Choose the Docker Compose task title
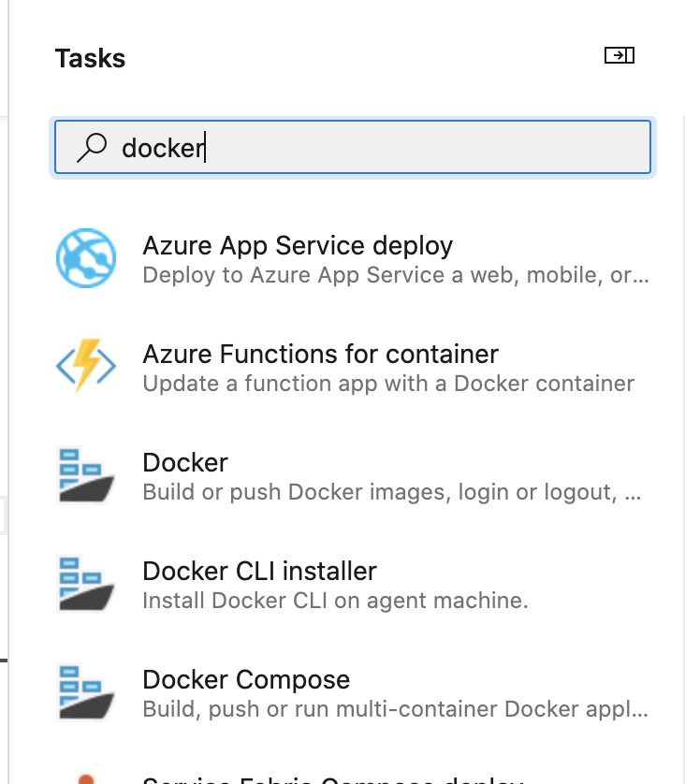Image resolution: width=685 pixels, height=784 pixels. [x=246, y=679]
